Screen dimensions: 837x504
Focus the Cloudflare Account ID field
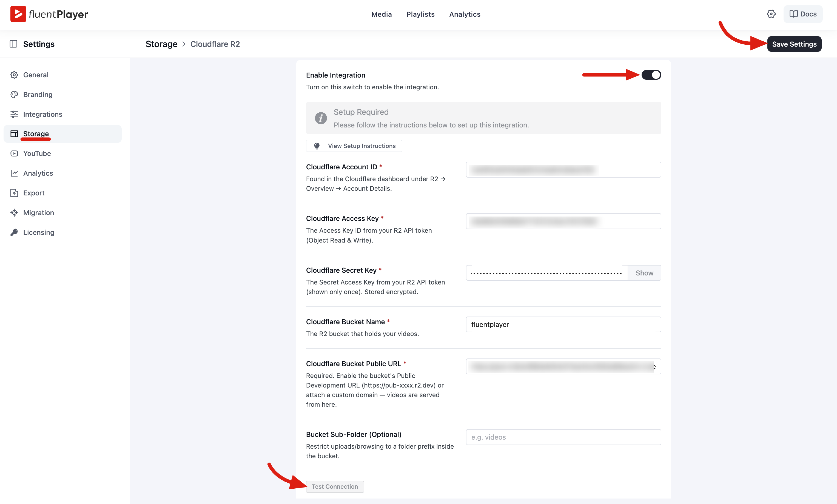click(563, 169)
